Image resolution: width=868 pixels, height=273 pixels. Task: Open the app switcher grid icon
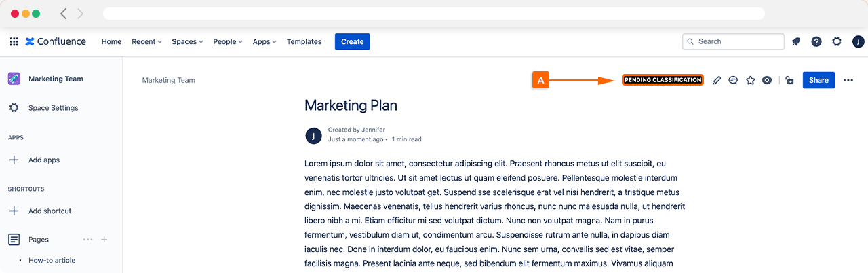tap(14, 41)
